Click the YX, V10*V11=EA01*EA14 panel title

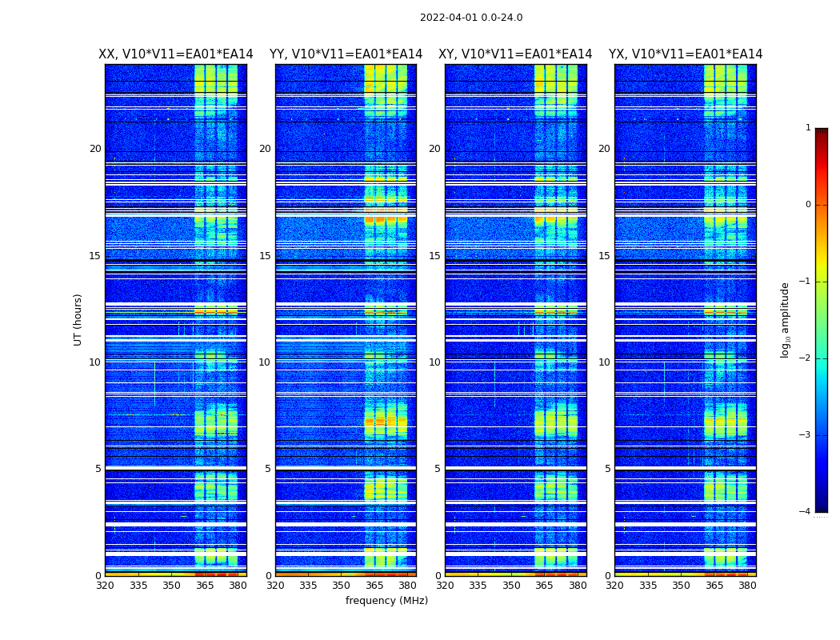tap(685, 54)
